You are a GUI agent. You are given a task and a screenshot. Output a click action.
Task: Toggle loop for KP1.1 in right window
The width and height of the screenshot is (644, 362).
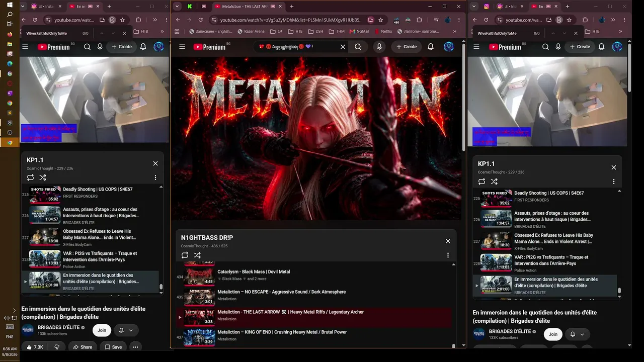(481, 182)
